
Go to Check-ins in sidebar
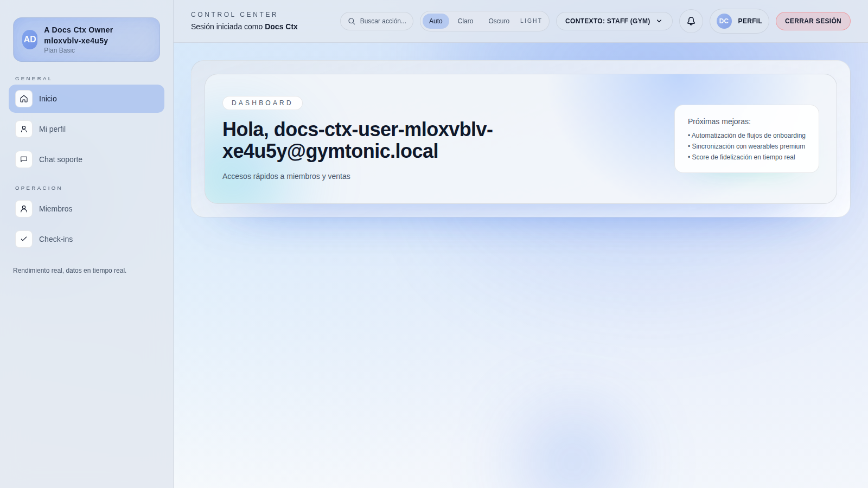(x=56, y=239)
